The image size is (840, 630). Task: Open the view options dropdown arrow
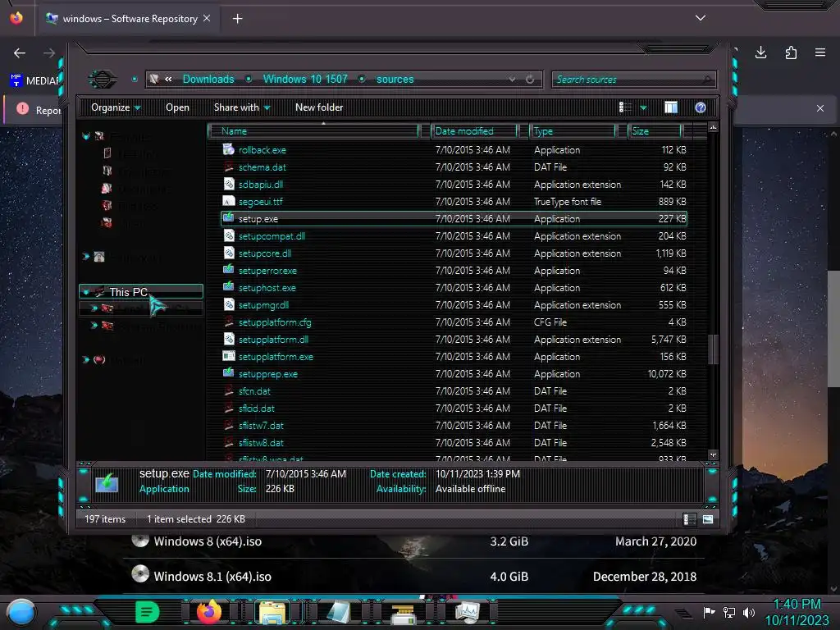click(x=643, y=108)
